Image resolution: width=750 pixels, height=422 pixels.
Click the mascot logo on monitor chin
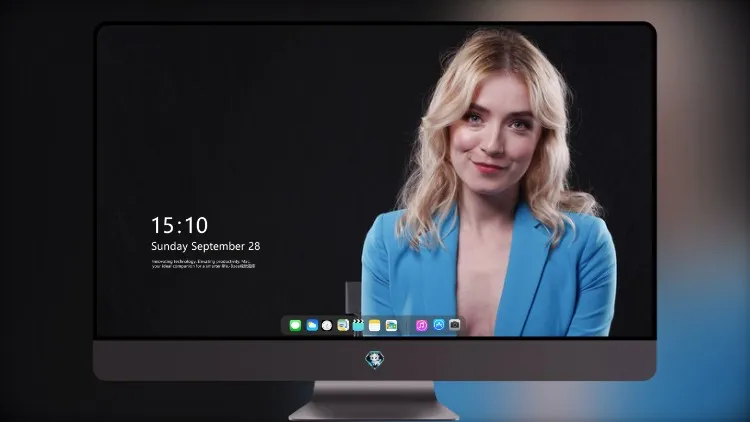pyautogui.click(x=375, y=360)
